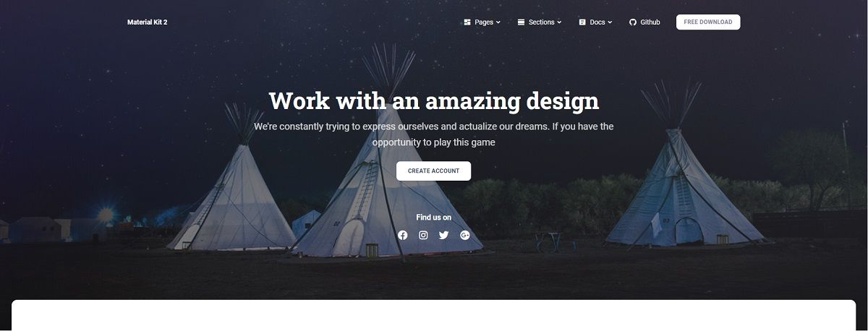Select the Docs navigation menu label
Screen dimensions: 868x331
click(597, 22)
